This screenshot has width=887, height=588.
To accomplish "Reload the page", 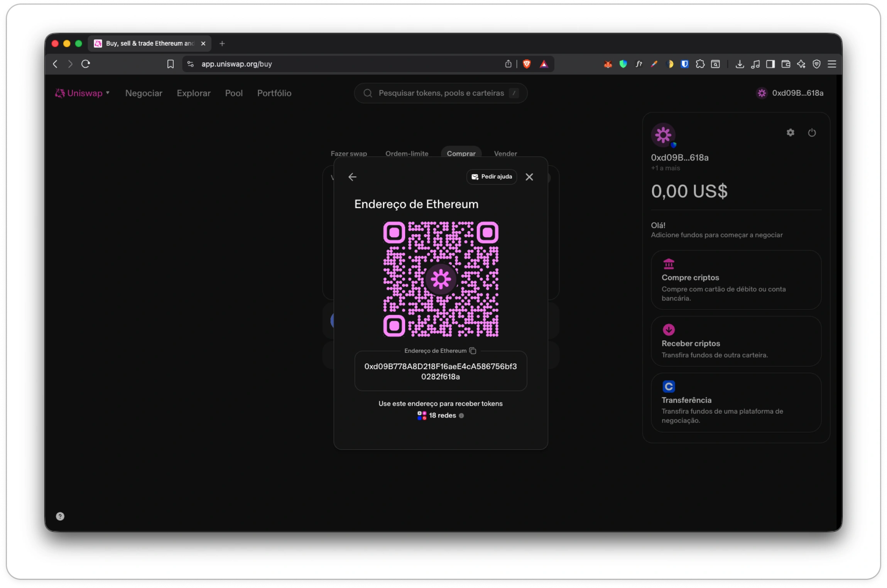I will click(86, 64).
